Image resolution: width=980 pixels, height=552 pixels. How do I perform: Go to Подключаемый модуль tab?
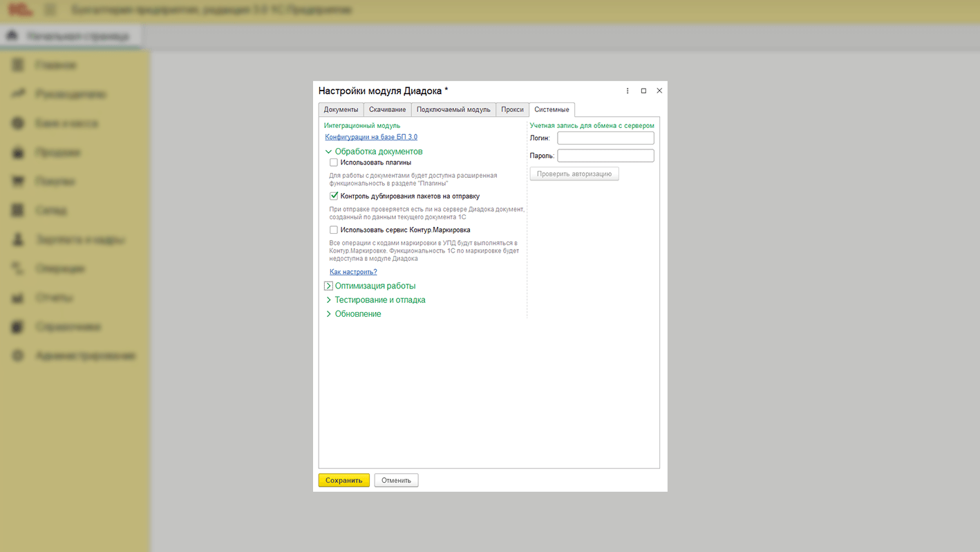[x=453, y=109]
